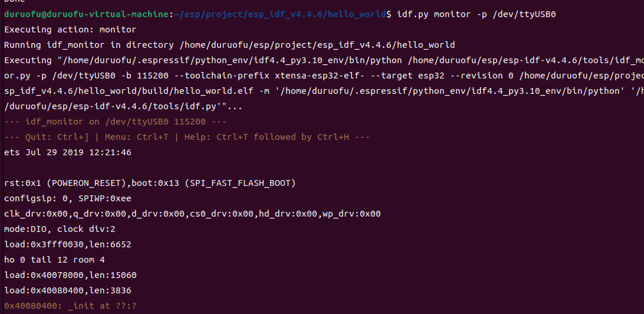Click the 'idf_monitor on /dev/ttyUSB0 115200' line
Screen dimensions: 644x314
point(116,122)
